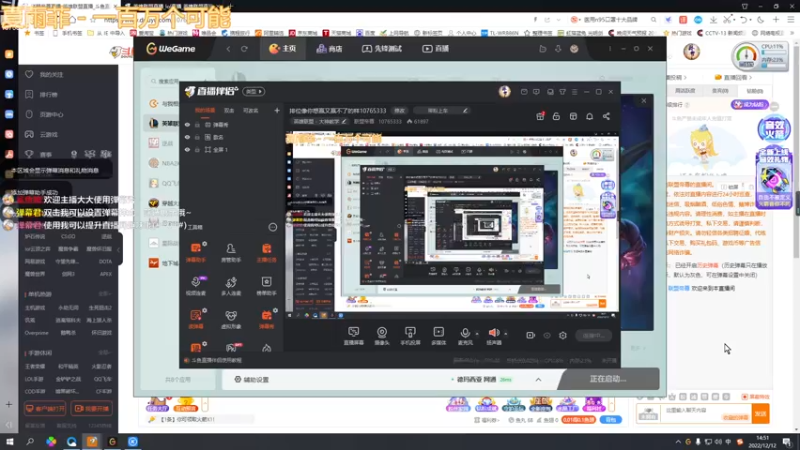Click 我要开播 button in the browser sidebar

pos(92,408)
